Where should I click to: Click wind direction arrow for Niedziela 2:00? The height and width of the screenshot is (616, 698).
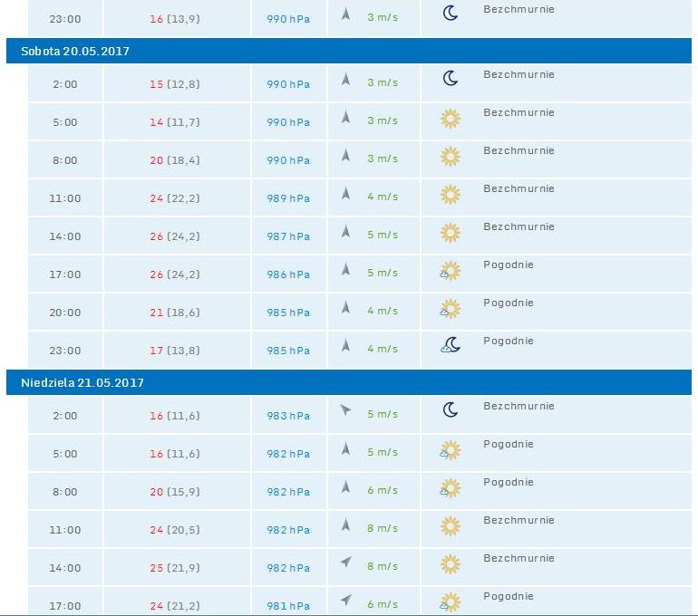[x=345, y=410]
